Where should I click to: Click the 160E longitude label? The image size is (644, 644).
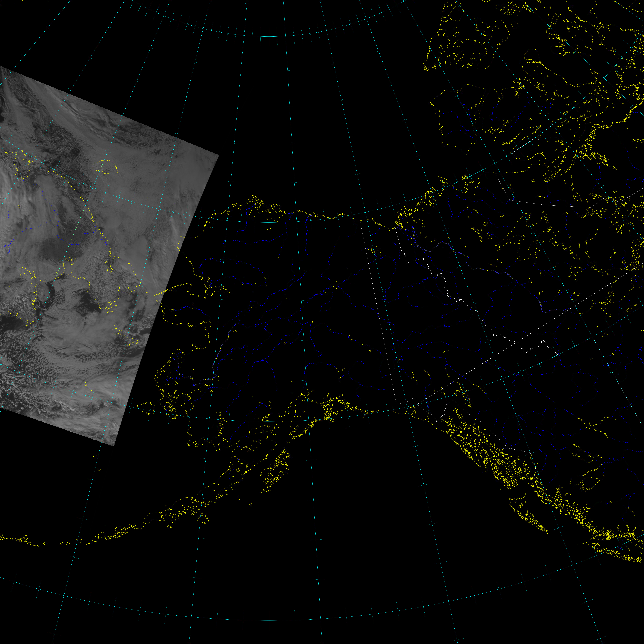[x=70, y=1]
